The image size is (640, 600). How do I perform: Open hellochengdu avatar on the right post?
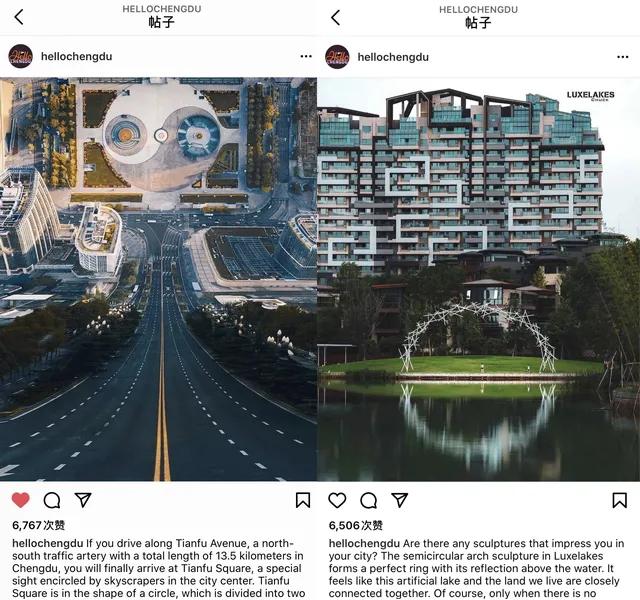[337, 57]
